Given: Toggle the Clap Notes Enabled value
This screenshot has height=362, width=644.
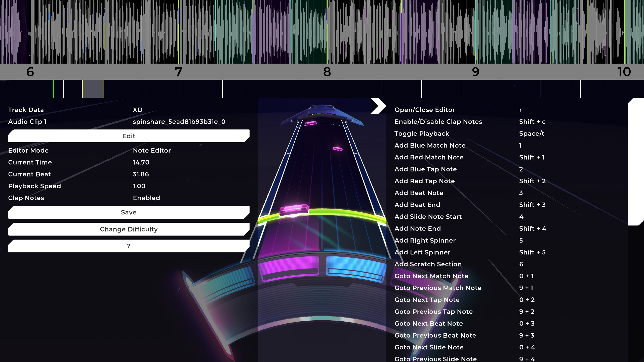Looking at the screenshot, I should 146,198.
